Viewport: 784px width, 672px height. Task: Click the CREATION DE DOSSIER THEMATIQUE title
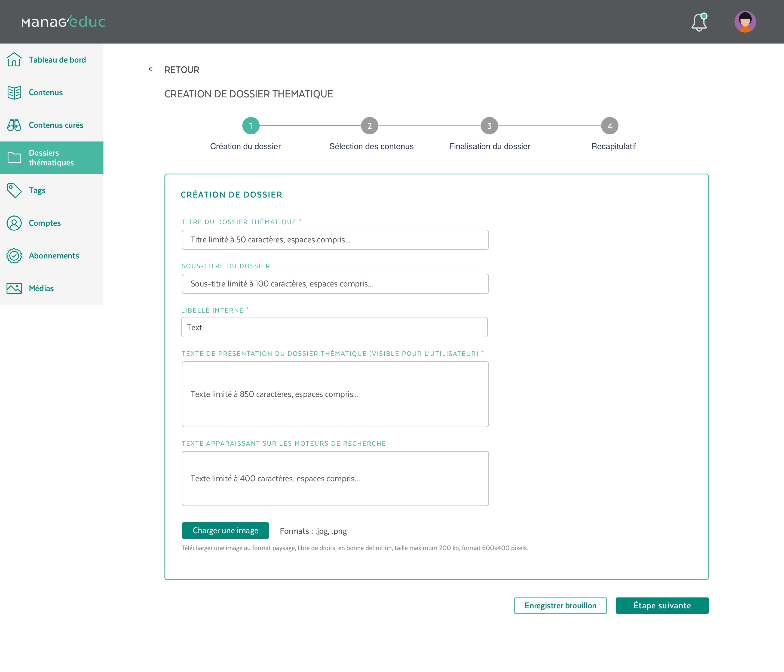click(x=249, y=94)
